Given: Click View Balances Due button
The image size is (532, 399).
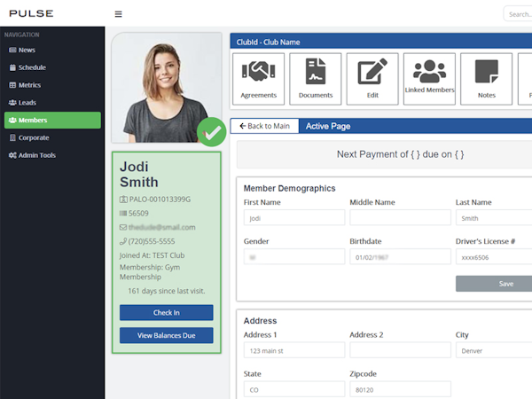Looking at the screenshot, I should coord(167,335).
